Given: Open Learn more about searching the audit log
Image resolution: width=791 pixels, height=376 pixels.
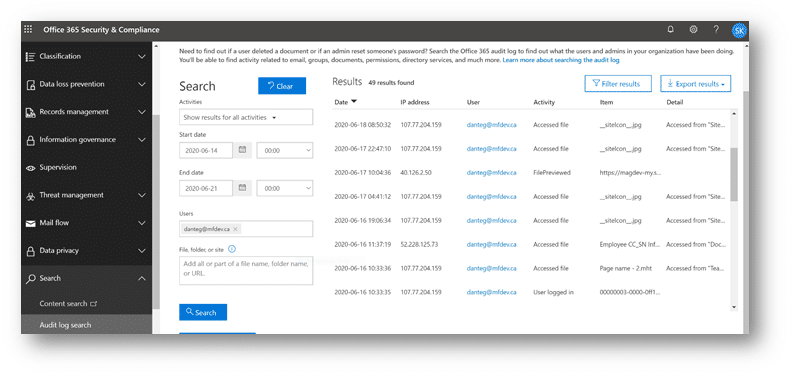Looking at the screenshot, I should click(561, 60).
